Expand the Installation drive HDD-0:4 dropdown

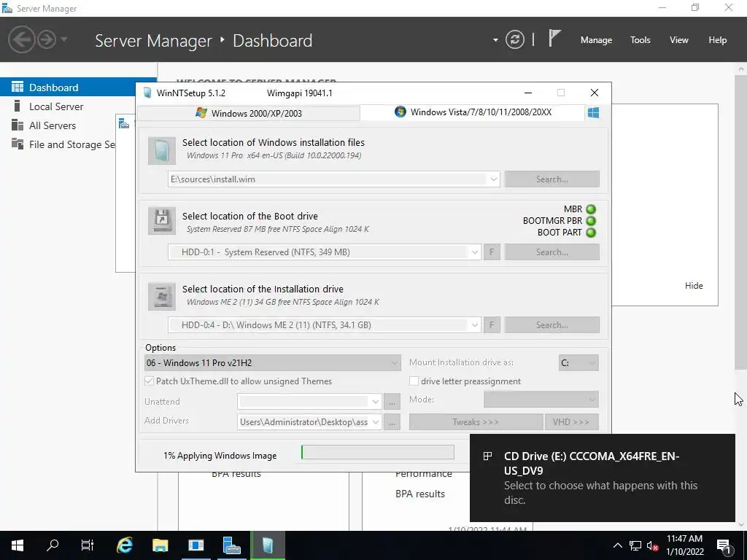(x=474, y=324)
